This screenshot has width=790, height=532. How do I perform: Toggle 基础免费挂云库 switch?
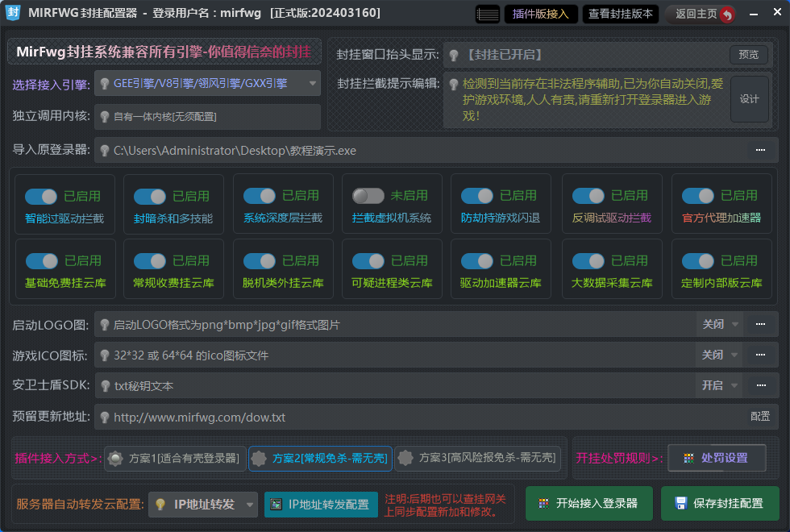pos(42,261)
